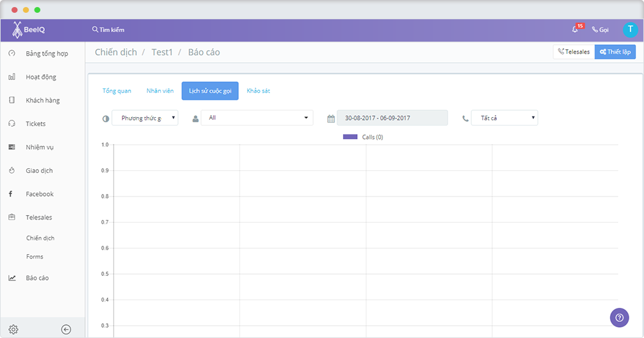The width and height of the screenshot is (644, 338).
Task: Select the Nhân viên tab
Action: [x=160, y=91]
